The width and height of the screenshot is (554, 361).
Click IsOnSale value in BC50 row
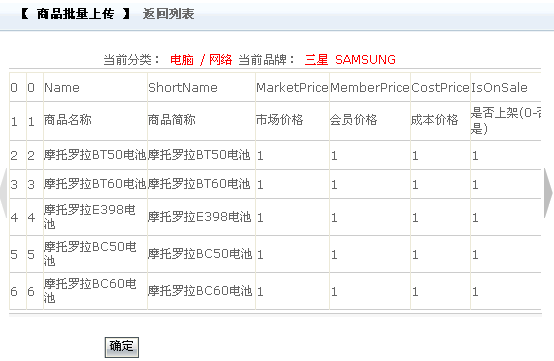coord(475,255)
